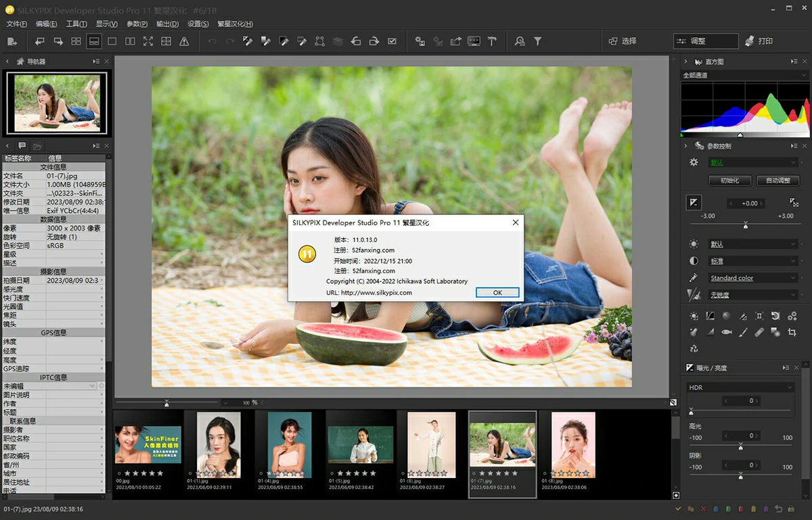The height and width of the screenshot is (520, 812).
Task: Open the 未编辑 IPTC status dropdown
Action: tap(49, 385)
